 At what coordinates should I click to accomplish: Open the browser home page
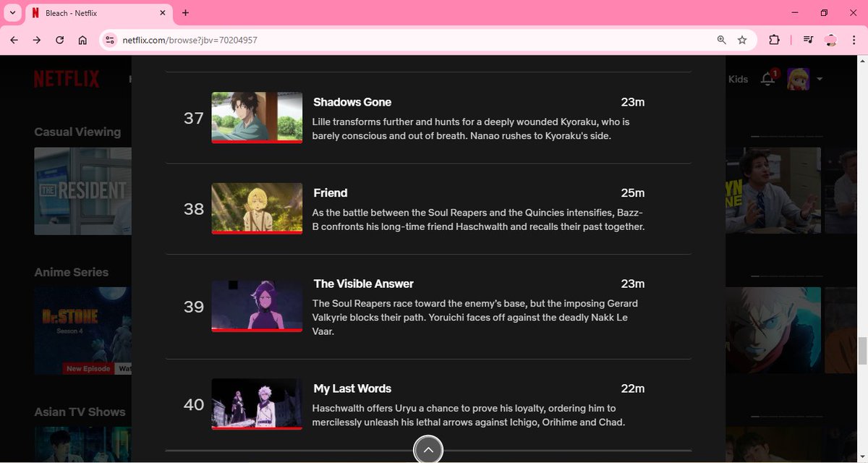[x=82, y=40]
